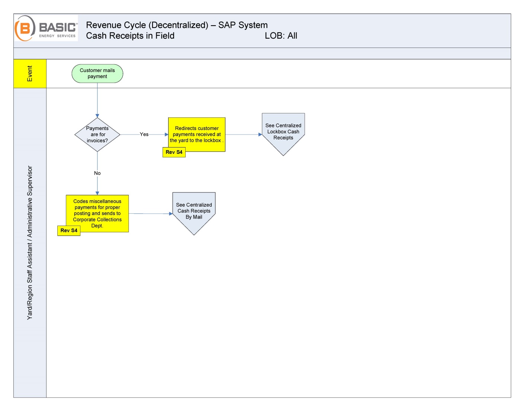Screen dimensions: 532x411
Task: Select the 'Codes miscellaneous payments' process box
Action: [x=97, y=214]
